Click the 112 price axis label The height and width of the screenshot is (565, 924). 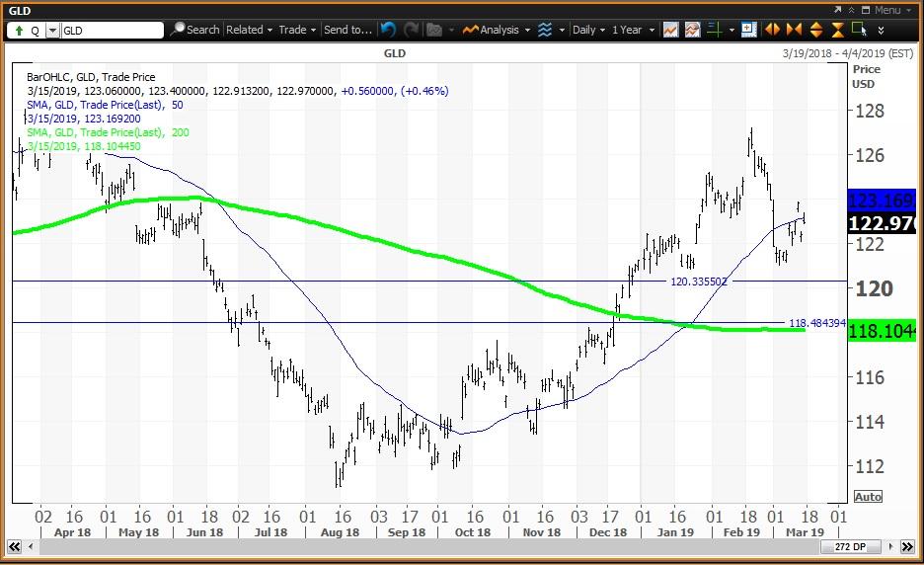(x=870, y=466)
